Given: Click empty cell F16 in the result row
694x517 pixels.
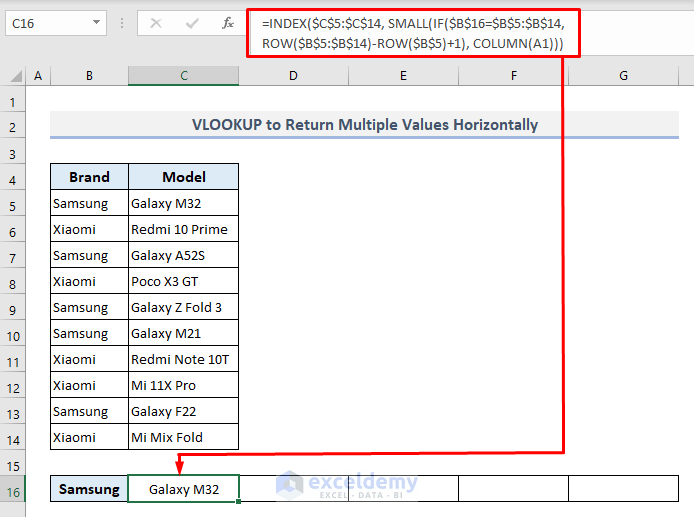Looking at the screenshot, I should (513, 489).
